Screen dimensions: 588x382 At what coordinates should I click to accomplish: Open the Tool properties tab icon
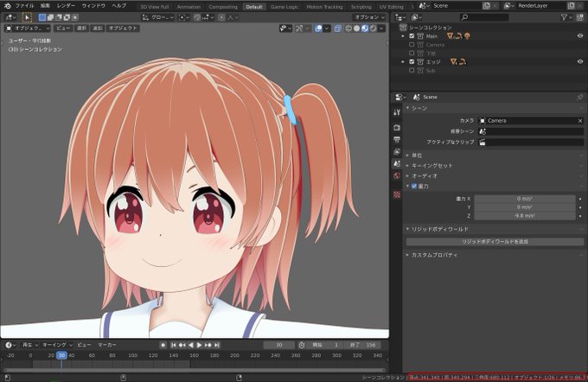coord(397,112)
